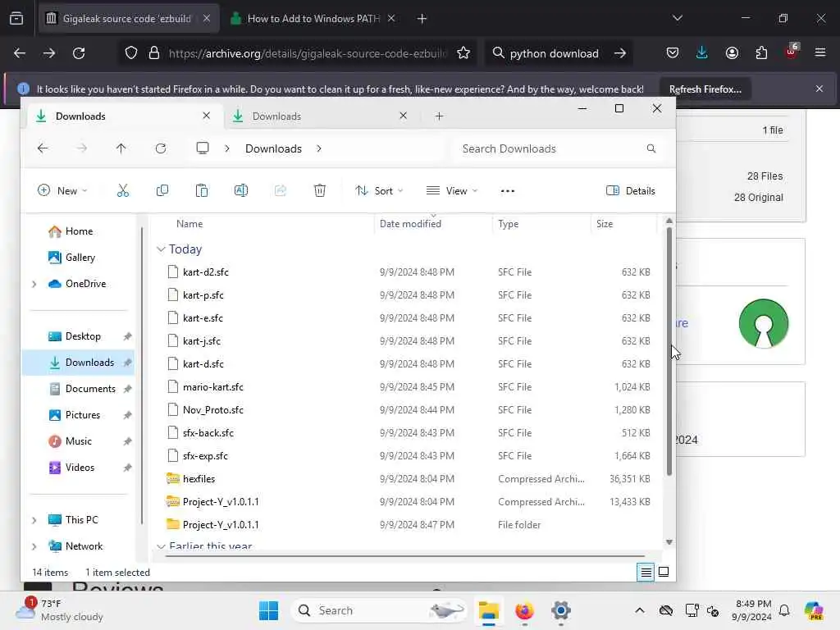Refresh the Downloads folder view
The height and width of the screenshot is (630, 840).
[161, 148]
